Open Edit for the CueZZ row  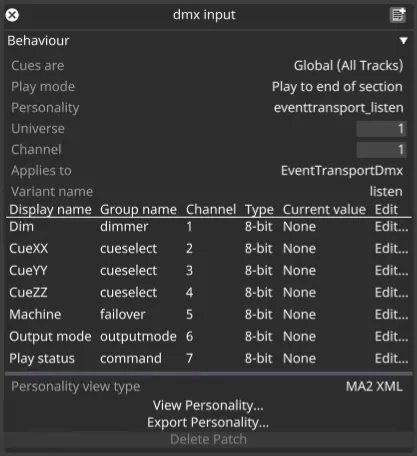click(x=391, y=293)
